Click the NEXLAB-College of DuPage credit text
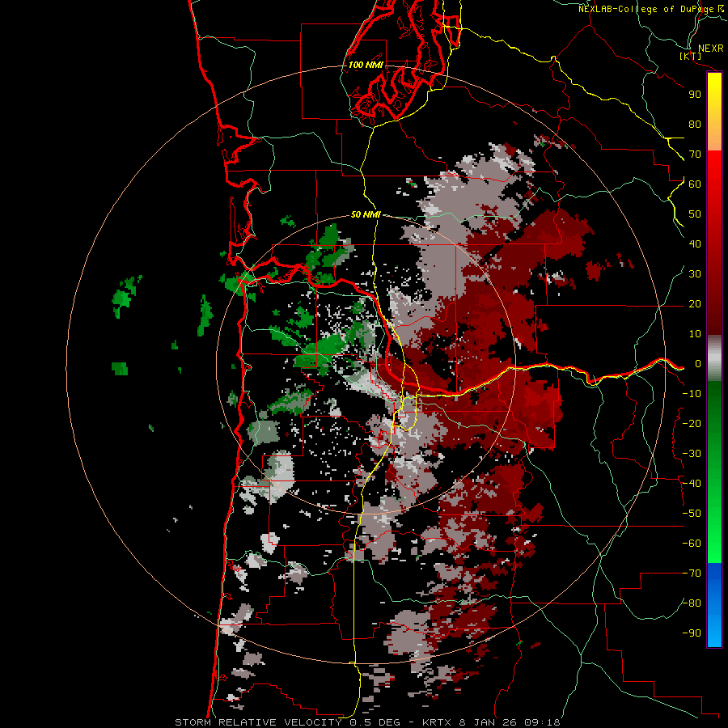The image size is (728, 728). click(x=650, y=9)
